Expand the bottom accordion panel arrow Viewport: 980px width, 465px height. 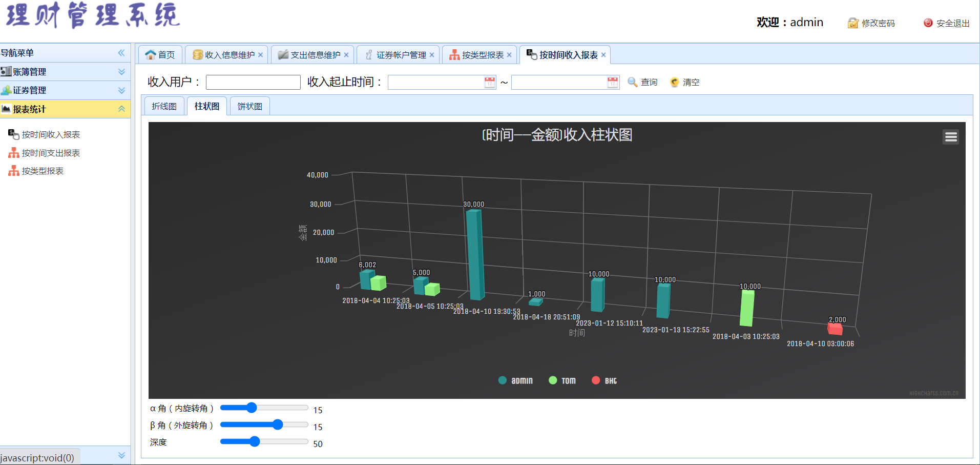tap(121, 455)
